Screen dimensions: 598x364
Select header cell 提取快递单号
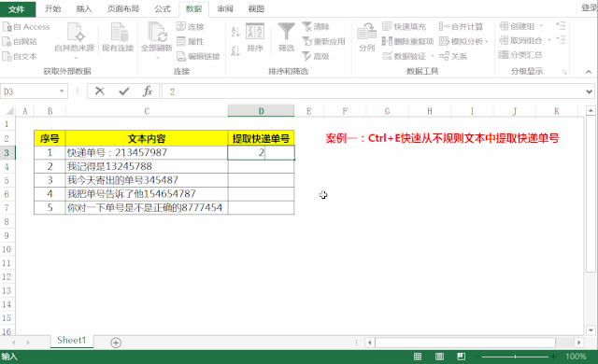coord(262,138)
